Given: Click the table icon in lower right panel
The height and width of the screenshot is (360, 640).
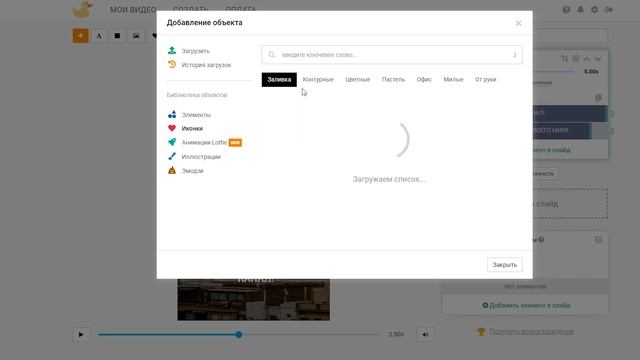Looking at the screenshot, I should pyautogui.click(x=598, y=240).
